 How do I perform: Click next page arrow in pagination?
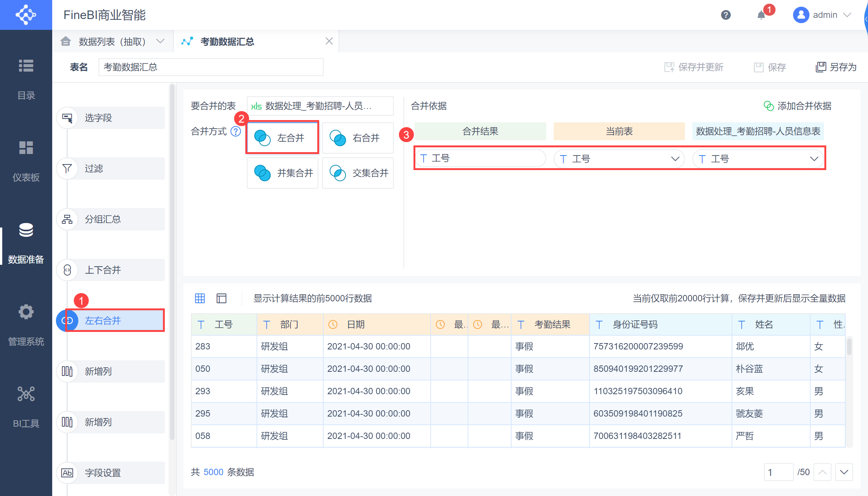pyautogui.click(x=844, y=472)
